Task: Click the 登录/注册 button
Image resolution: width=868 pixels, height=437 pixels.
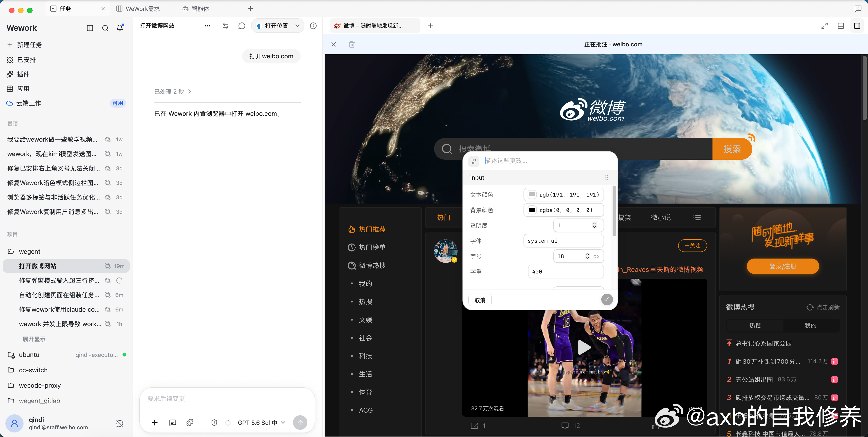Action: point(783,266)
